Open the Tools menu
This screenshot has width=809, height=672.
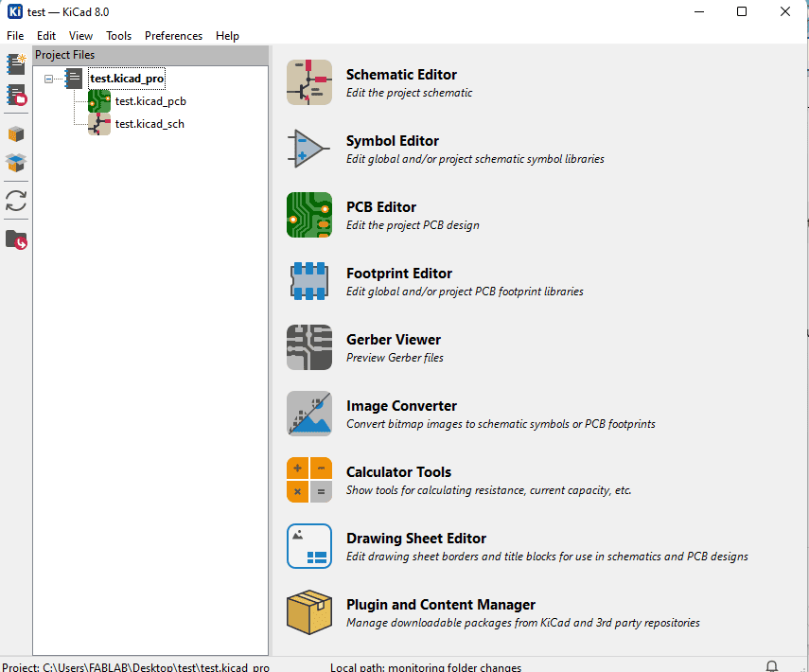(118, 36)
